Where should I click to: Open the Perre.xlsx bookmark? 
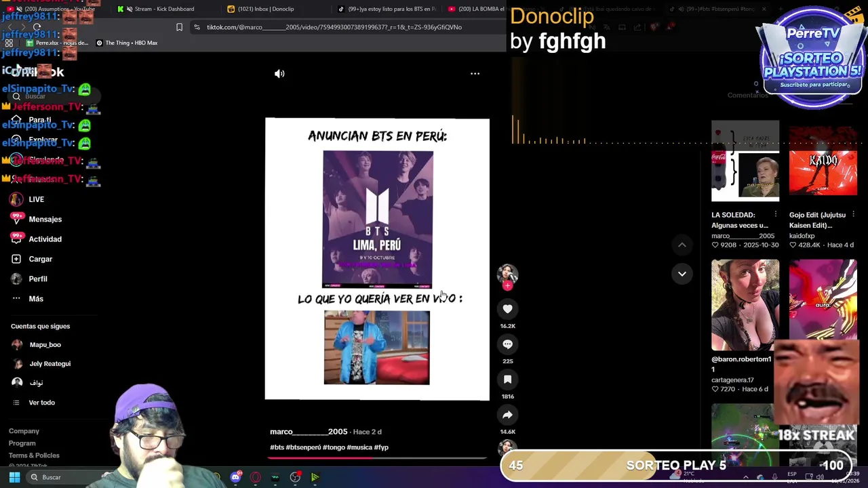(57, 43)
